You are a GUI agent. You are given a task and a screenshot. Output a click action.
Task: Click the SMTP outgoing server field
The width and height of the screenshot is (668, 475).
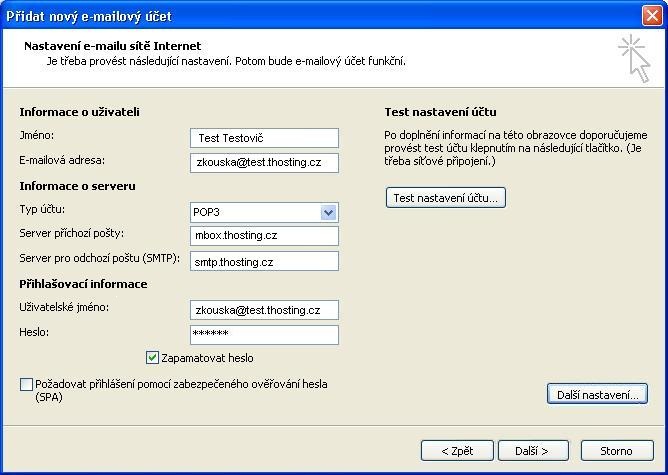click(x=264, y=261)
